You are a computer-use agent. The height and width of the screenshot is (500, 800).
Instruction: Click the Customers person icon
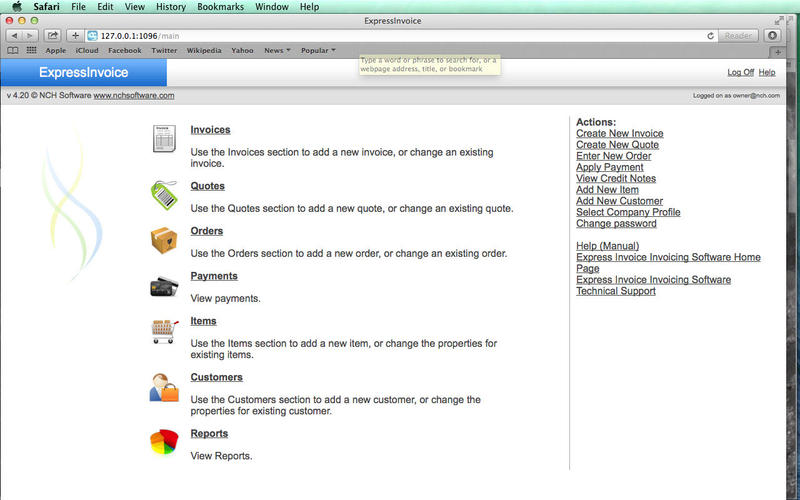(164, 388)
